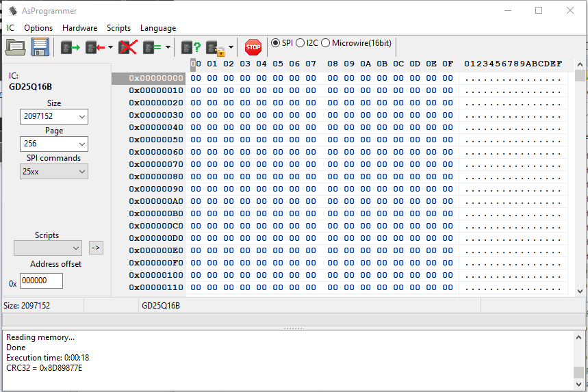Open the SPI commands 25xx dropdown

pos(54,172)
